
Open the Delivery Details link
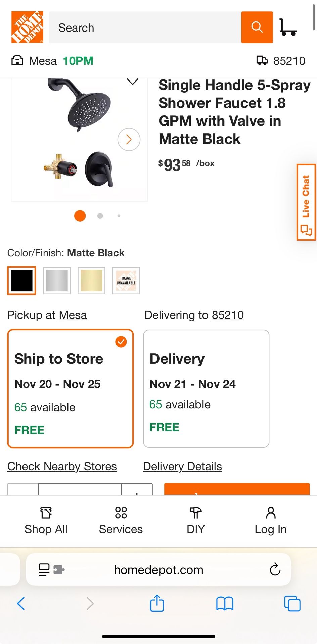tap(182, 466)
